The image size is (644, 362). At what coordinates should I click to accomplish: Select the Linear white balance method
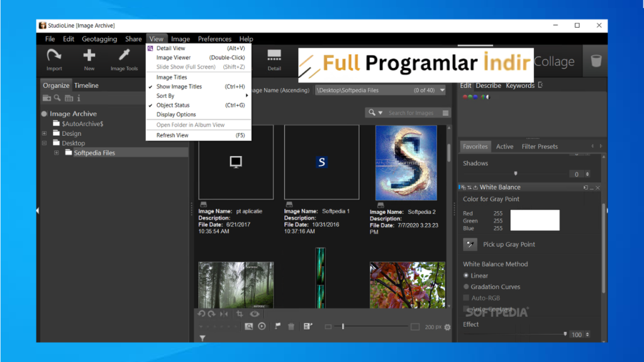466,275
